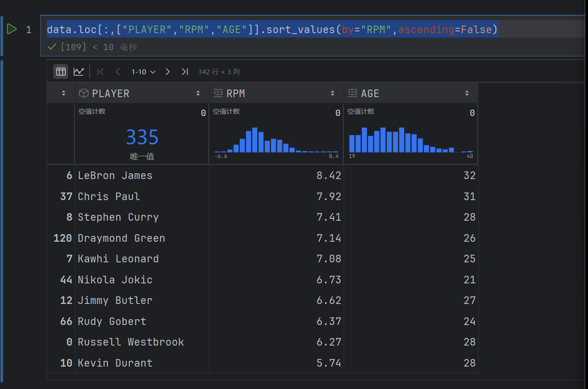Click the PLAYER column header
The width and height of the screenshot is (588, 389).
point(142,93)
